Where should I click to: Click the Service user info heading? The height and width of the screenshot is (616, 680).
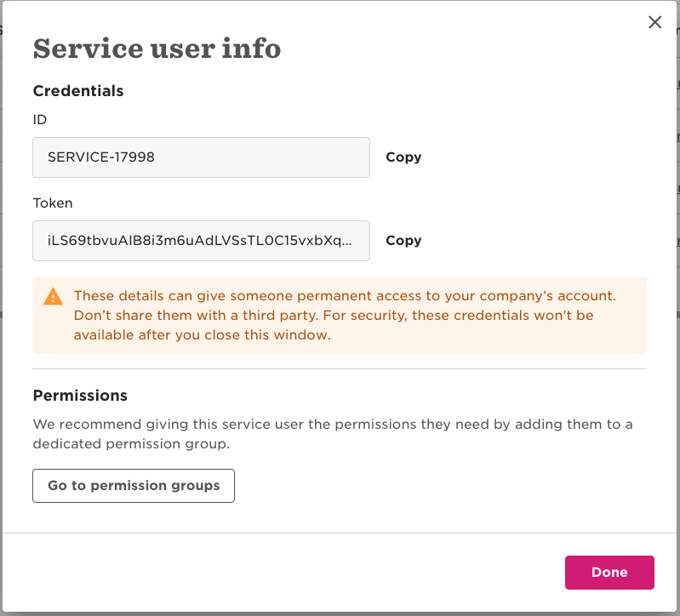pos(157,48)
